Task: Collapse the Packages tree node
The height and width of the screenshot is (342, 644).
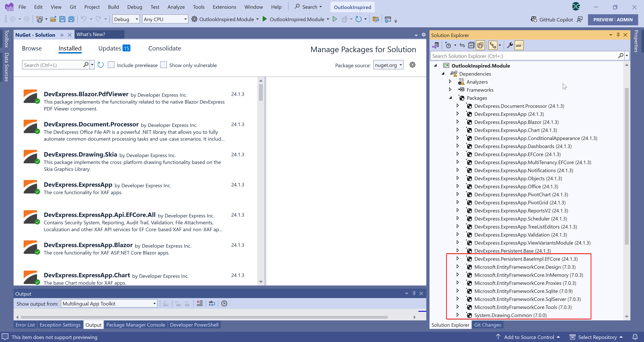Action: (450, 98)
